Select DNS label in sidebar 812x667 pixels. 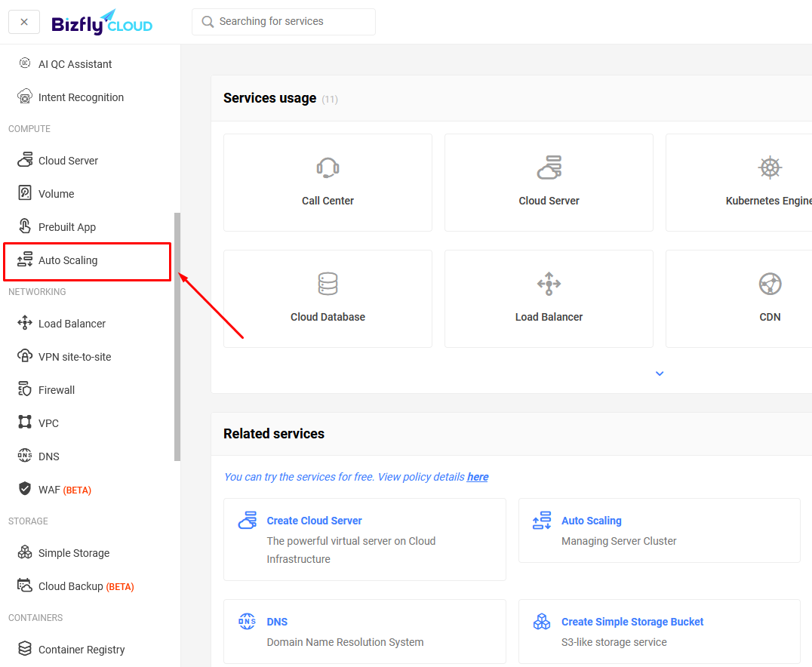[49, 456]
